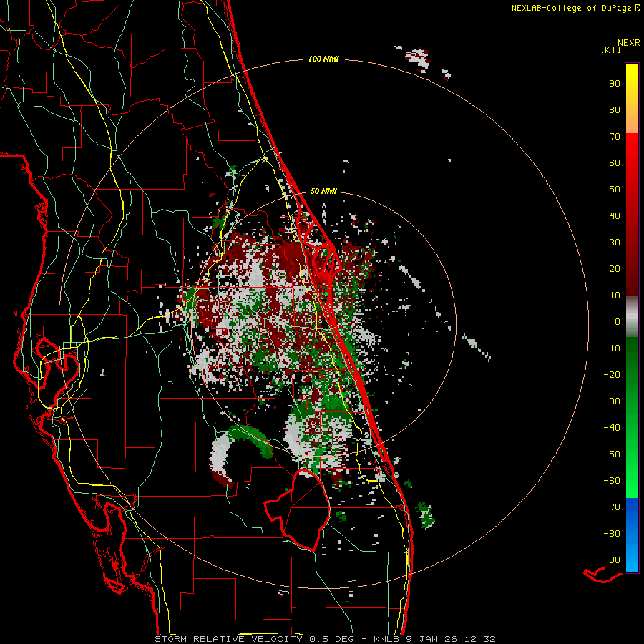Image resolution: width=644 pixels, height=644 pixels.
Task: Click the -60 value on color scale
Action: click(612, 481)
